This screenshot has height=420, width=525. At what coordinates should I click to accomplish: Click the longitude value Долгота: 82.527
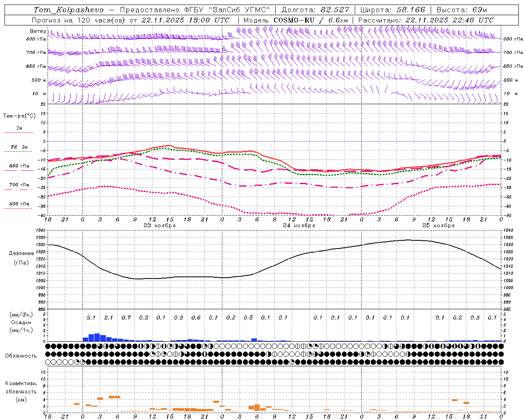315,10
